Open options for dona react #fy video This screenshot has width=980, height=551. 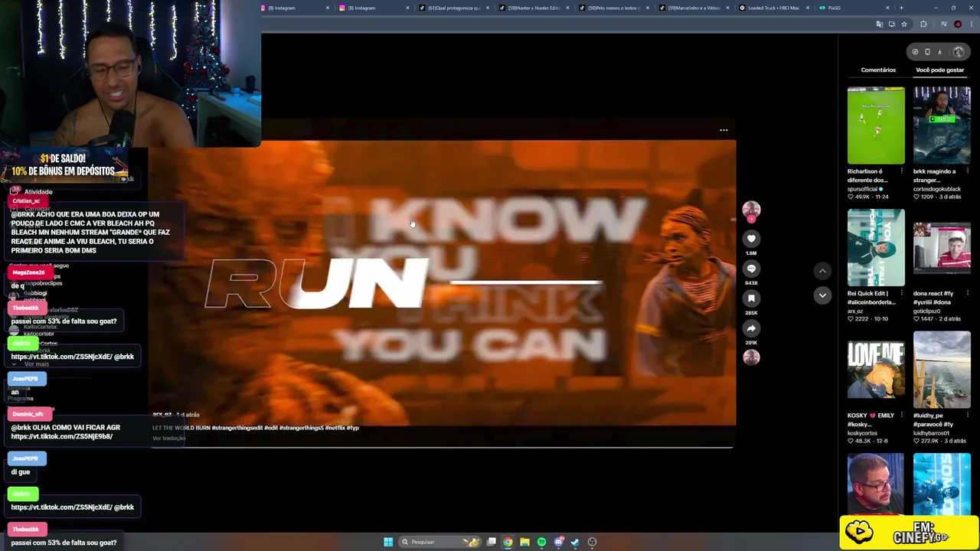click(967, 293)
